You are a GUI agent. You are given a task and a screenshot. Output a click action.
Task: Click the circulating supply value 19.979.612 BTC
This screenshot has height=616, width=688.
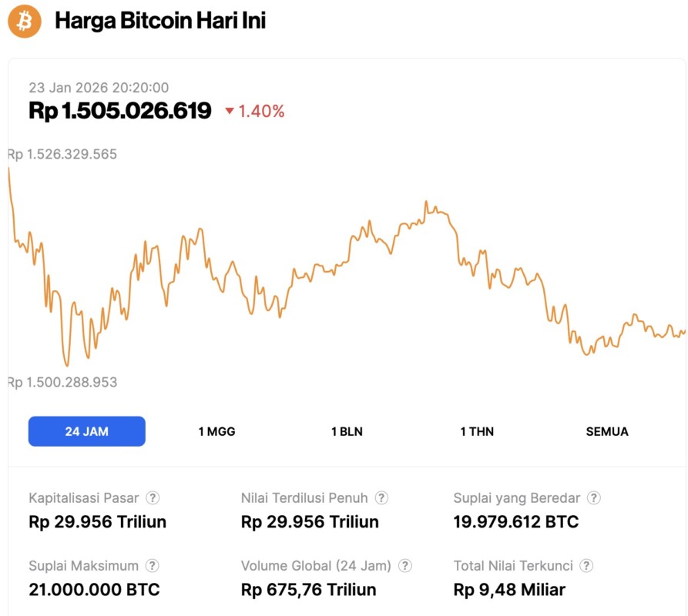point(515,522)
